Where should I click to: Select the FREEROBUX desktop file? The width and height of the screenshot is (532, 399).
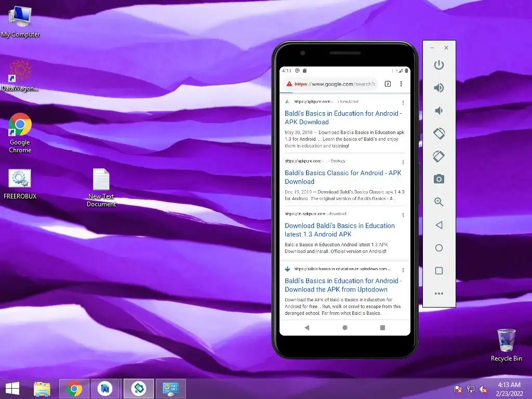(x=20, y=183)
